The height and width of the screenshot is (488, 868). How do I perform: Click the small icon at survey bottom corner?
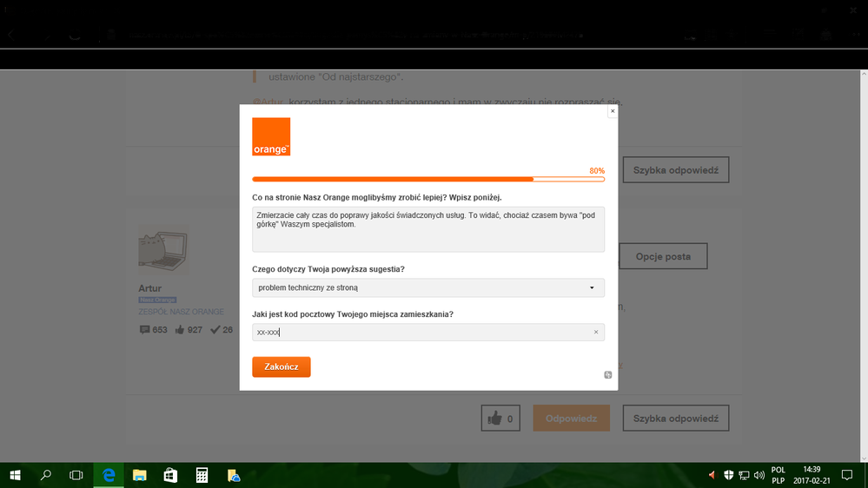coord(608,374)
